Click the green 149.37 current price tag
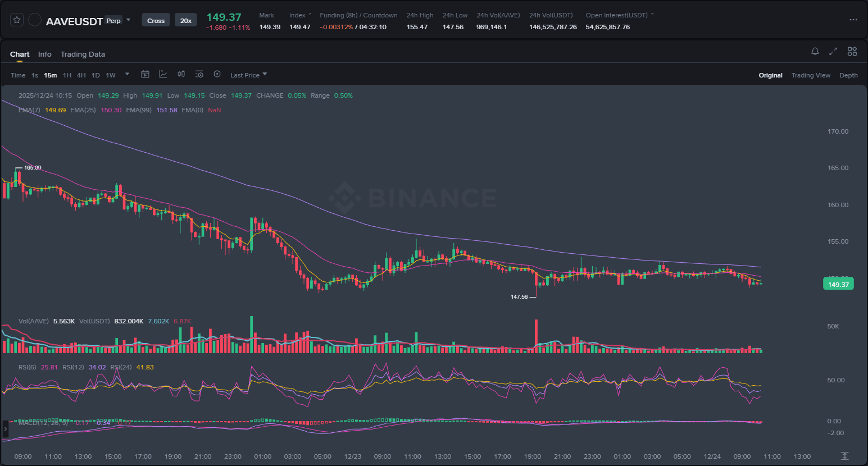The height and width of the screenshot is (466, 868). click(838, 284)
